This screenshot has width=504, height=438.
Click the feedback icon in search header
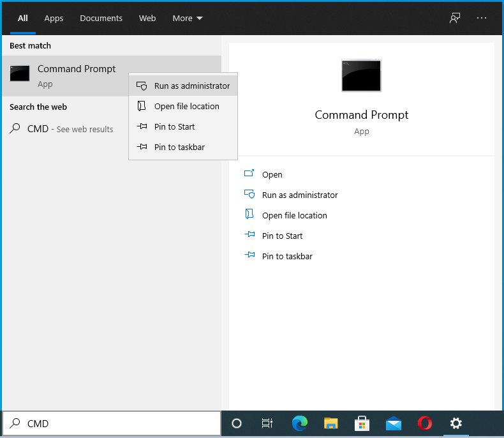[454, 18]
